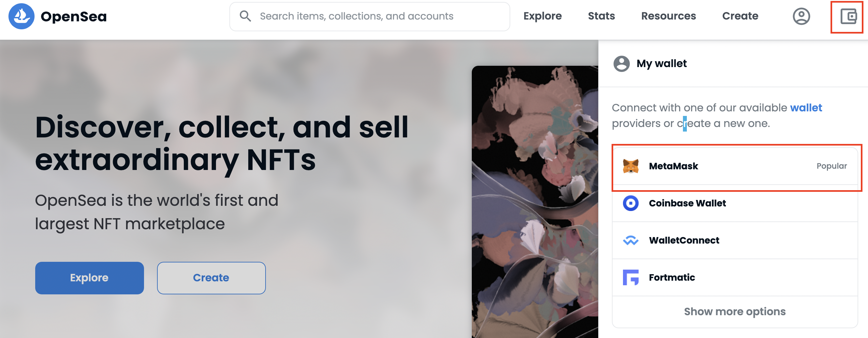
Task: Click the outlined Create button in hero
Action: (211, 278)
